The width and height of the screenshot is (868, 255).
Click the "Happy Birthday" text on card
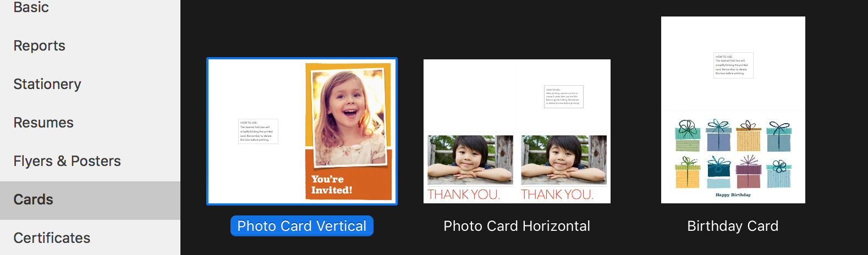(x=733, y=195)
